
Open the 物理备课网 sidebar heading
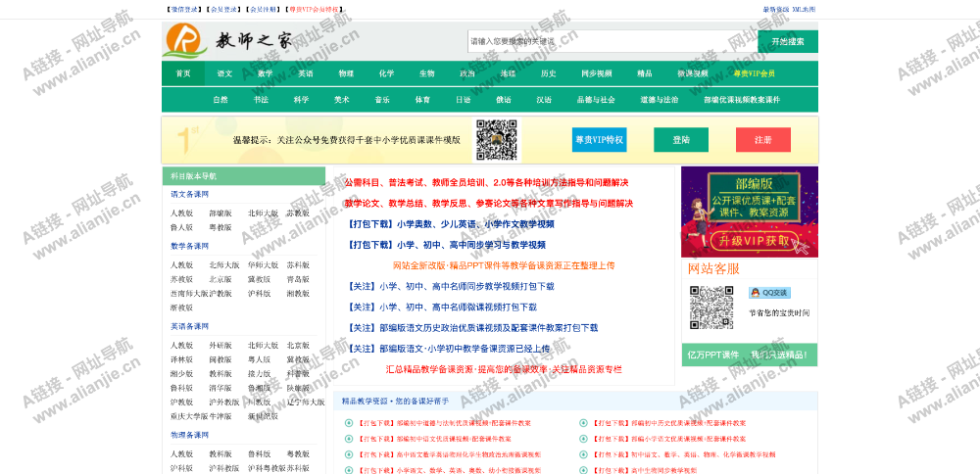(190, 435)
